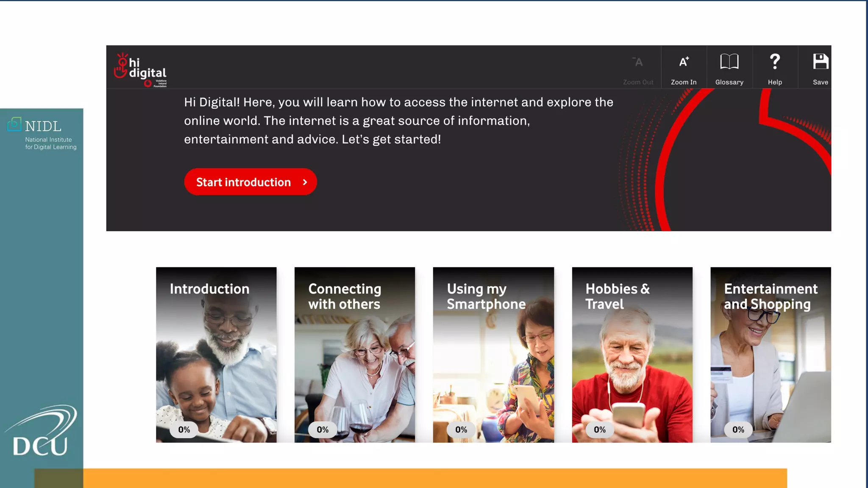Click the greyed Zoom Out icon
868x488 pixels.
point(638,62)
